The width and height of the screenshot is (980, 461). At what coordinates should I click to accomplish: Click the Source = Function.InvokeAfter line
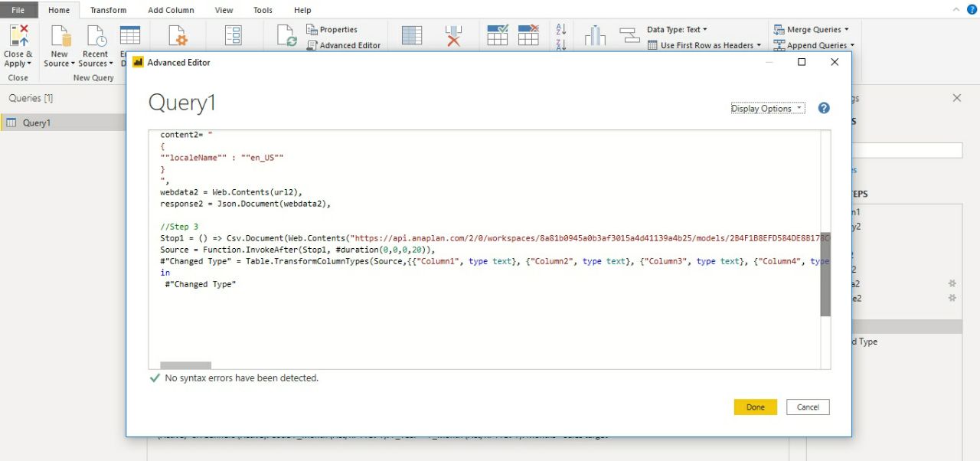pos(298,250)
